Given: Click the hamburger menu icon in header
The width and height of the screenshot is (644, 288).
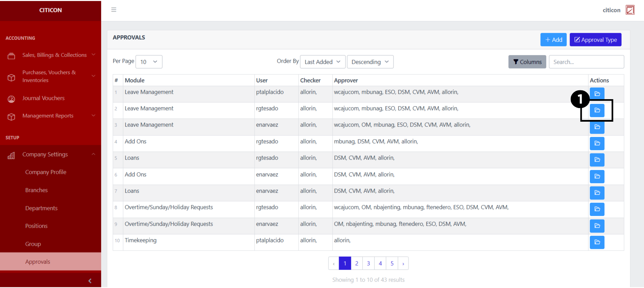Looking at the screenshot, I should (x=114, y=10).
